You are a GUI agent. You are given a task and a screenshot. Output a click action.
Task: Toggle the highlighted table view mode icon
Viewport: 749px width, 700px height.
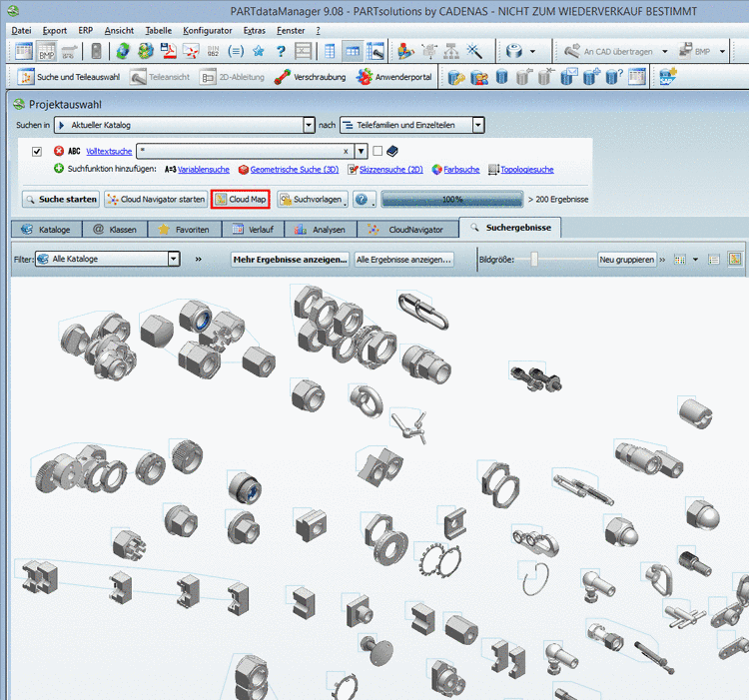(x=353, y=51)
